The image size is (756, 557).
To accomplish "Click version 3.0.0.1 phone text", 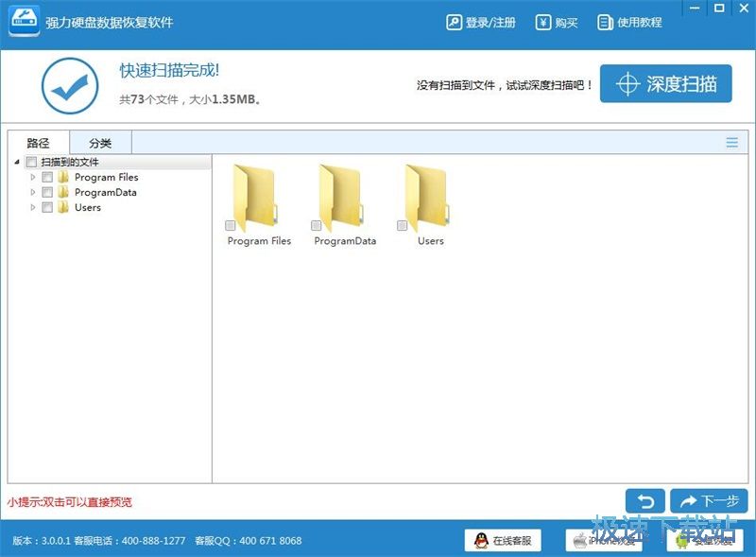I will 99,541.
